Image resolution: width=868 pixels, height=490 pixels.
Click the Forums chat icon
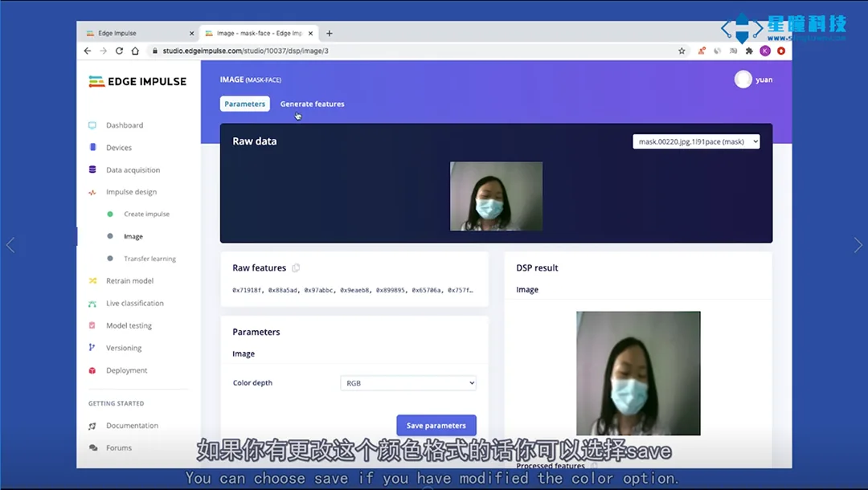click(x=92, y=448)
